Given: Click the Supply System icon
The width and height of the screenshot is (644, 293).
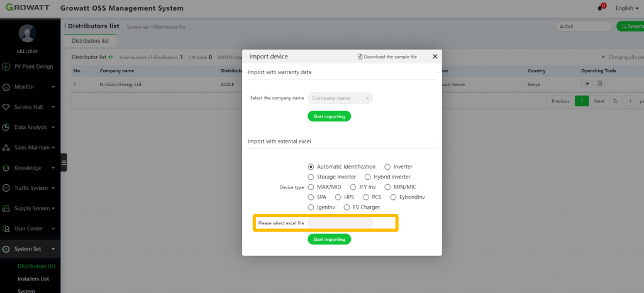Looking at the screenshot, I should tap(6, 209).
